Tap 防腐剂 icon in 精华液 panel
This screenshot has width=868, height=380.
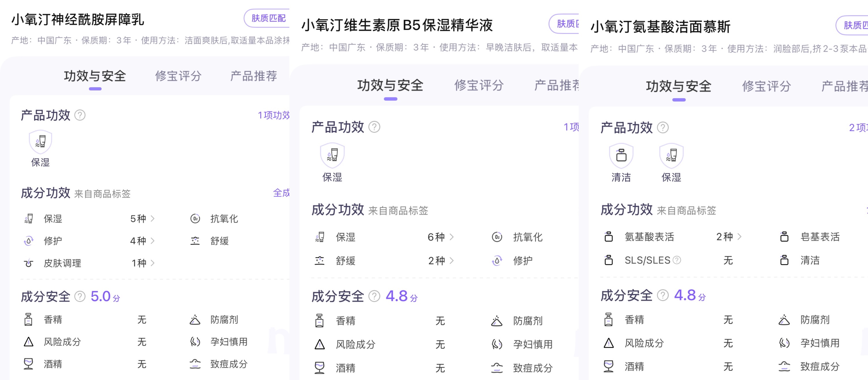click(497, 321)
